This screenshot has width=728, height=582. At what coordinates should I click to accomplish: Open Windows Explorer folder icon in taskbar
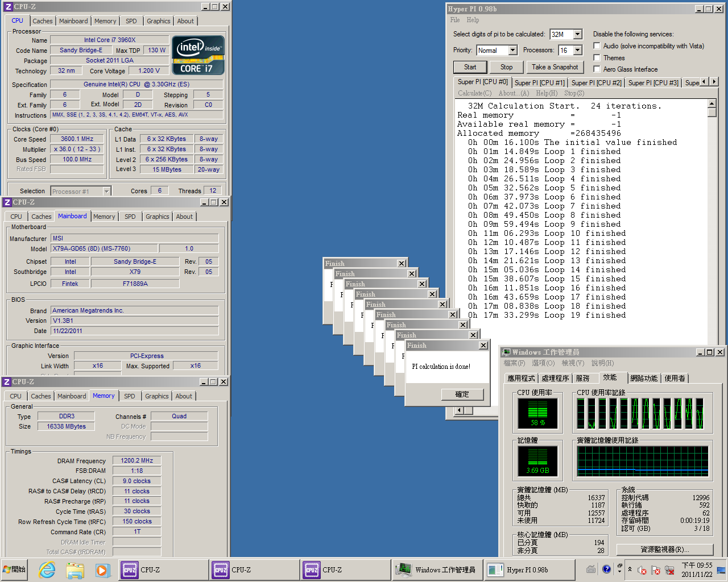pyautogui.click(x=75, y=569)
